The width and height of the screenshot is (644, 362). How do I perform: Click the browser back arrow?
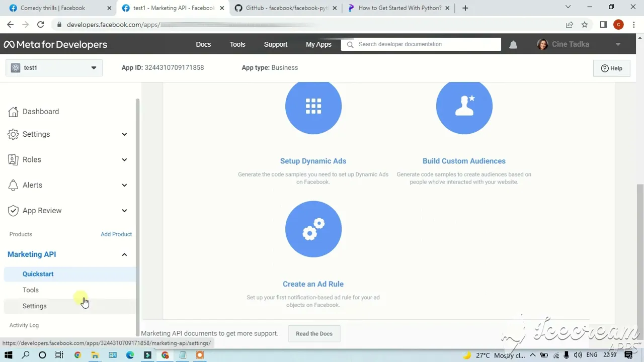[x=10, y=25]
